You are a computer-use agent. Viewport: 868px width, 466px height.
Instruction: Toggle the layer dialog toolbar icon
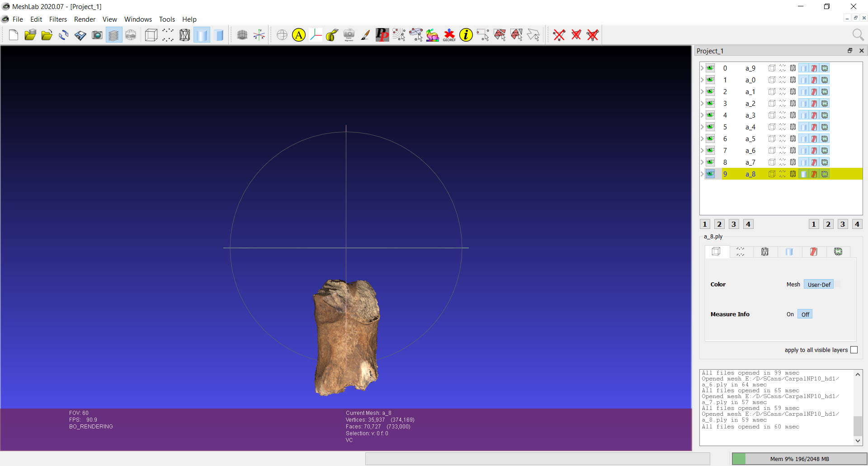coord(114,35)
